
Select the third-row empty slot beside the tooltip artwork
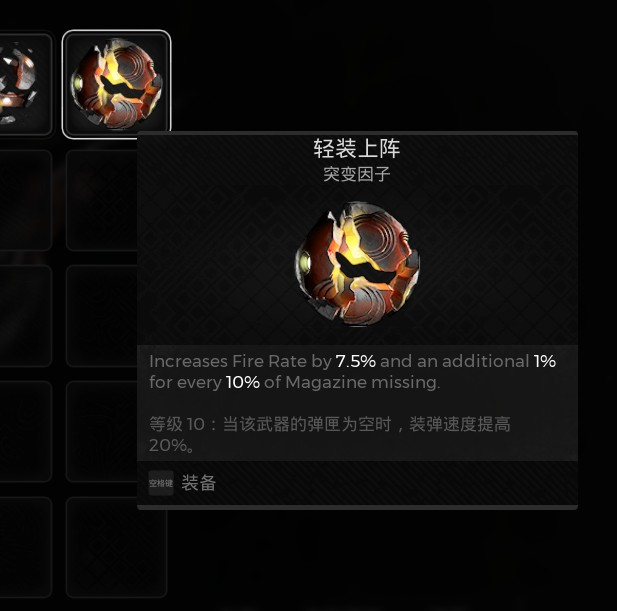102,316
